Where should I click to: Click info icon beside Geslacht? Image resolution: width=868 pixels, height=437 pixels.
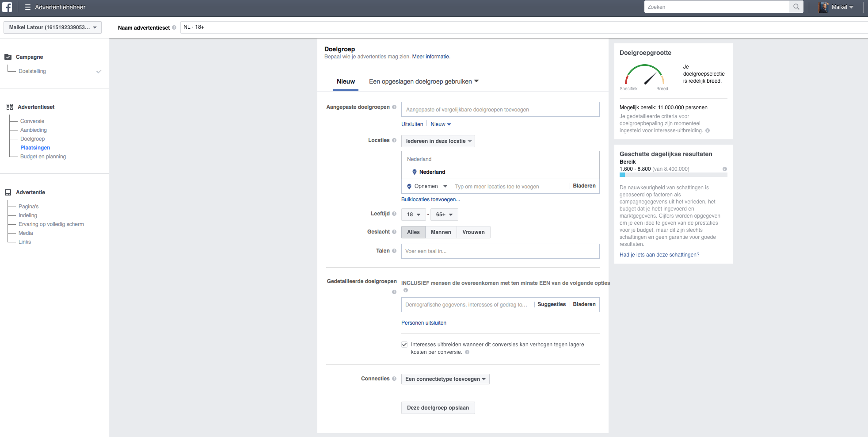click(394, 232)
